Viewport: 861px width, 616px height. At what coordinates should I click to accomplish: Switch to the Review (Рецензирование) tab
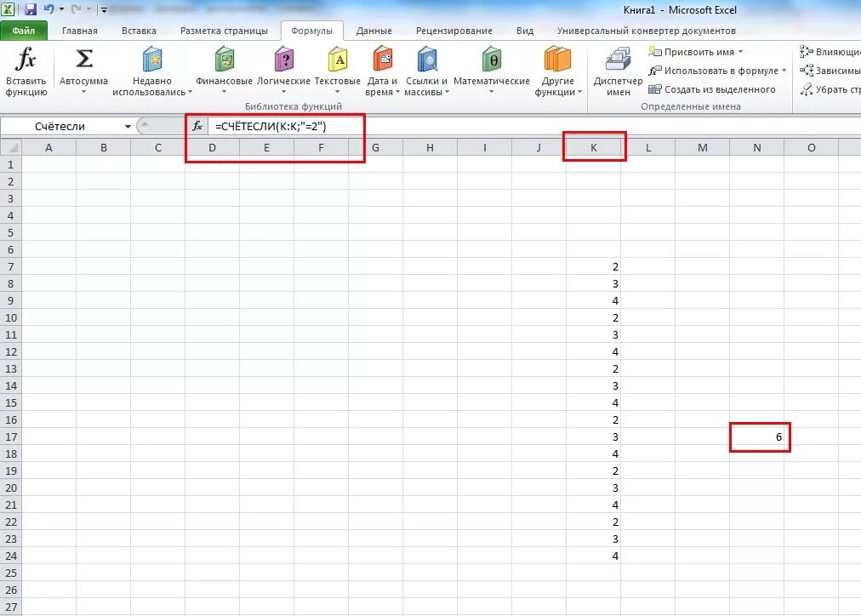(454, 31)
